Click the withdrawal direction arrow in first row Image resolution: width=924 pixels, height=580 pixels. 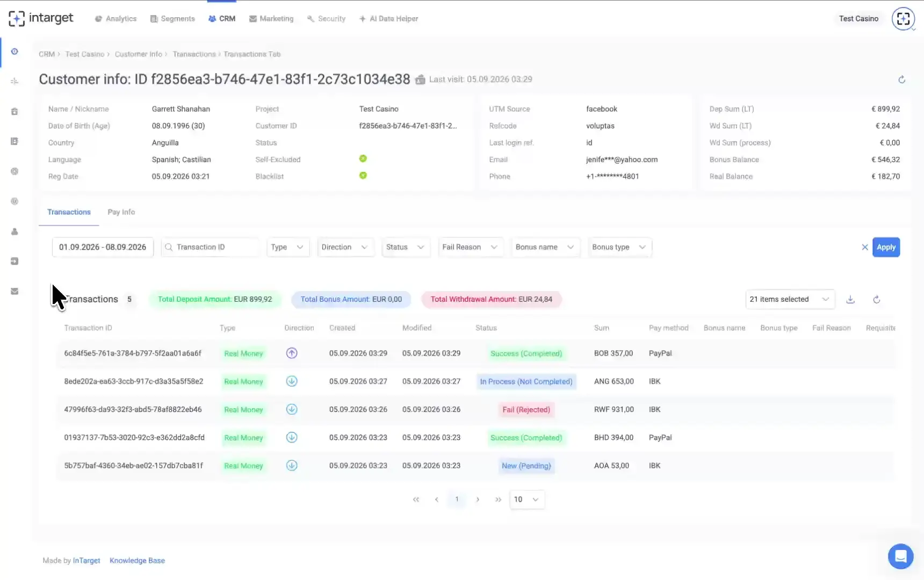point(292,353)
